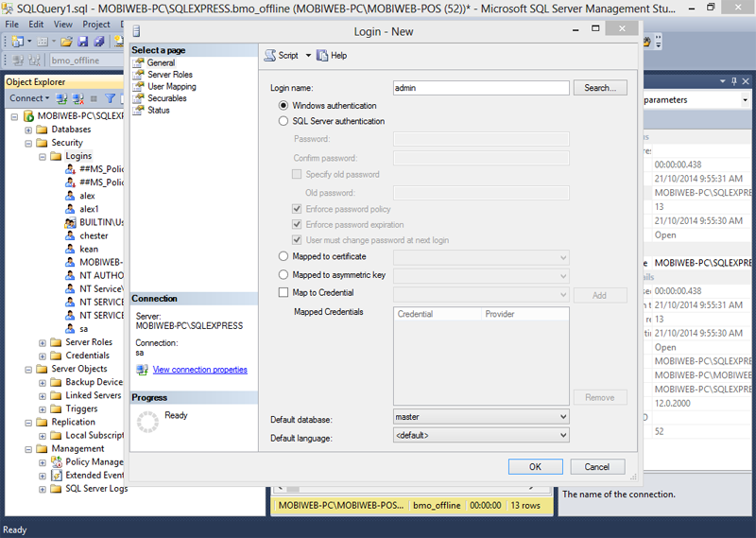The image size is (756, 538).
Task: Select the alex1 login in tree
Action: [89, 209]
